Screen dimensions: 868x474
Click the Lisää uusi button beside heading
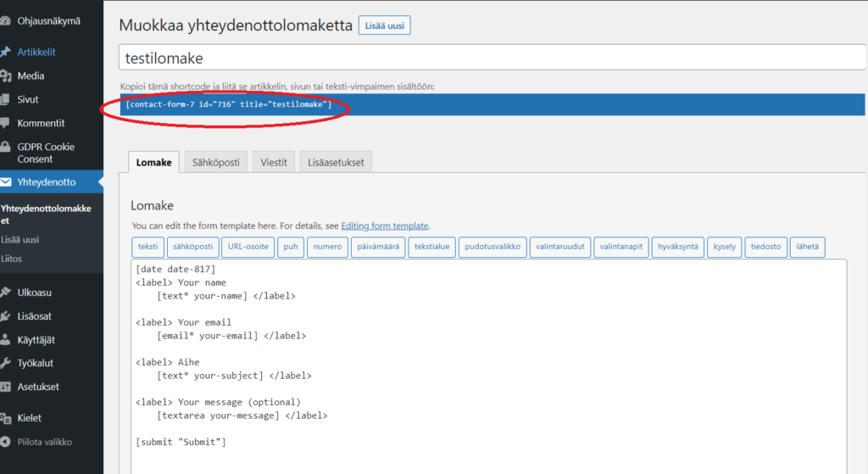[384, 25]
